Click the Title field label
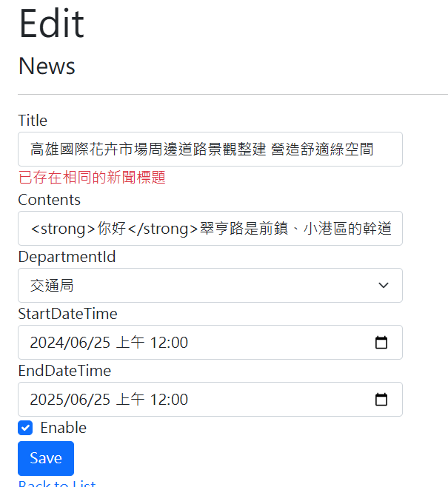 click(33, 121)
